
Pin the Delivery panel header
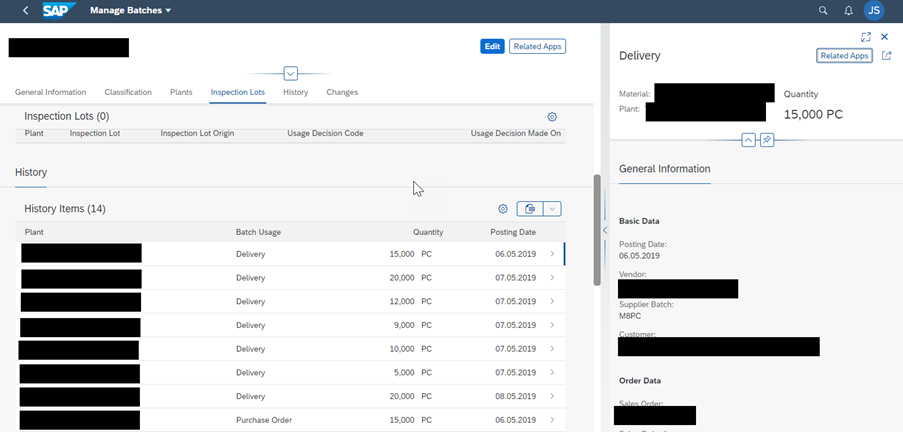click(x=766, y=140)
